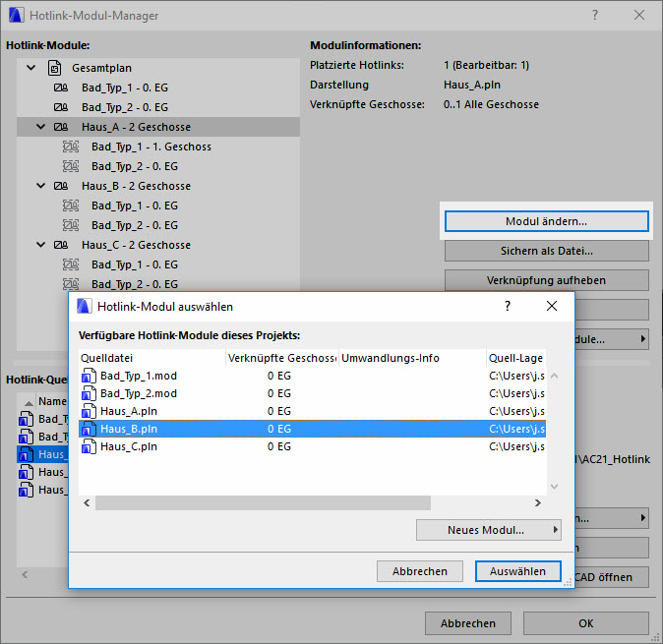This screenshot has width=663, height=644.
Task: Select Bad_Typ_1.mod in the module list
Action: 312,376
